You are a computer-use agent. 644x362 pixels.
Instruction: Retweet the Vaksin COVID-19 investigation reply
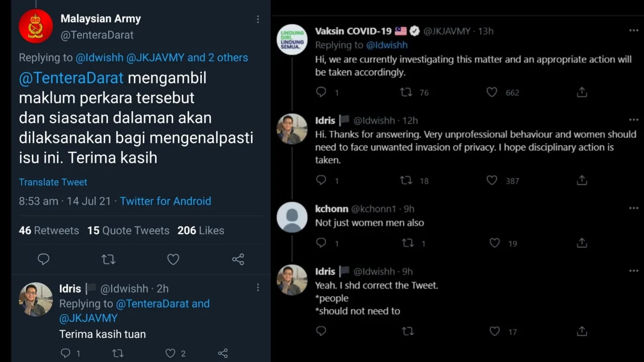406,92
